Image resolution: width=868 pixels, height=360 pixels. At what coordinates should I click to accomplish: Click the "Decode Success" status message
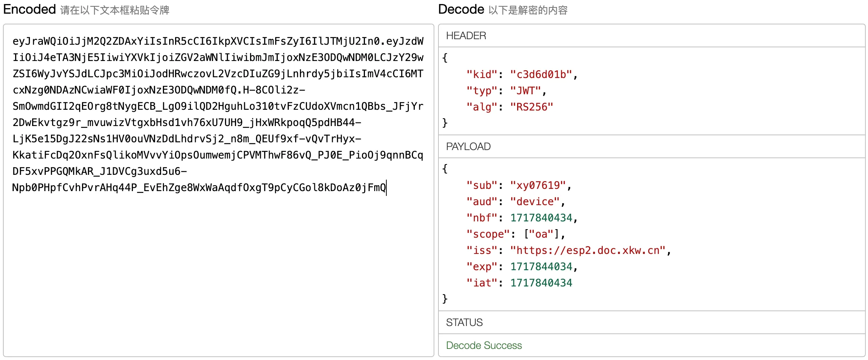coord(483,346)
